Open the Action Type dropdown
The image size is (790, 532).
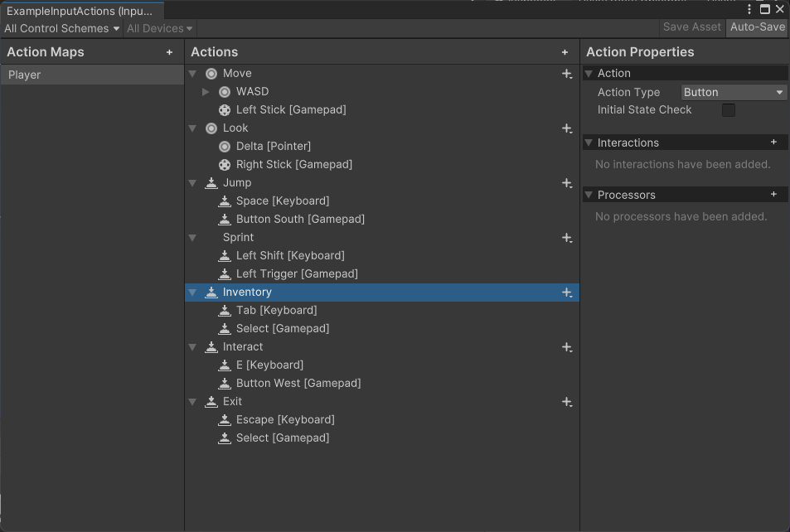[734, 93]
